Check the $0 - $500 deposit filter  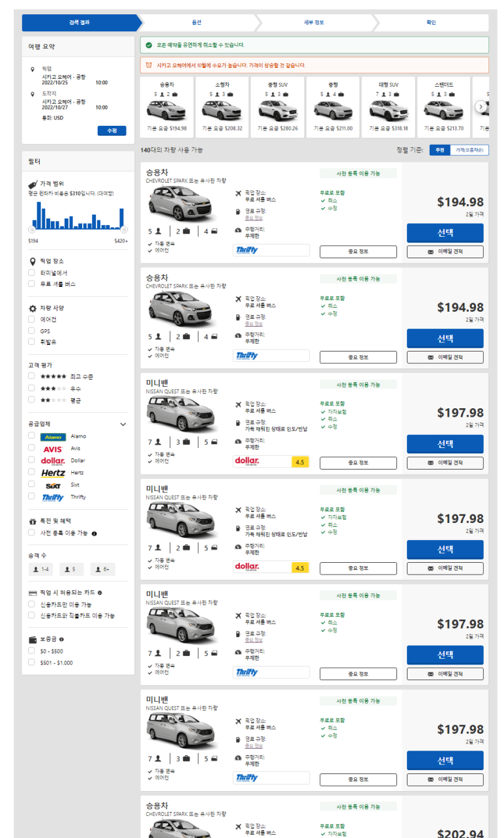click(31, 651)
